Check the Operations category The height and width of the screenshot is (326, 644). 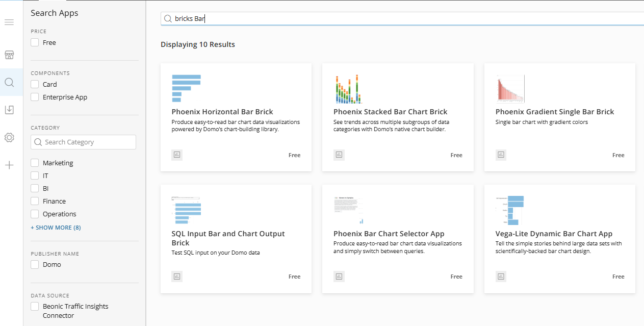(x=35, y=214)
